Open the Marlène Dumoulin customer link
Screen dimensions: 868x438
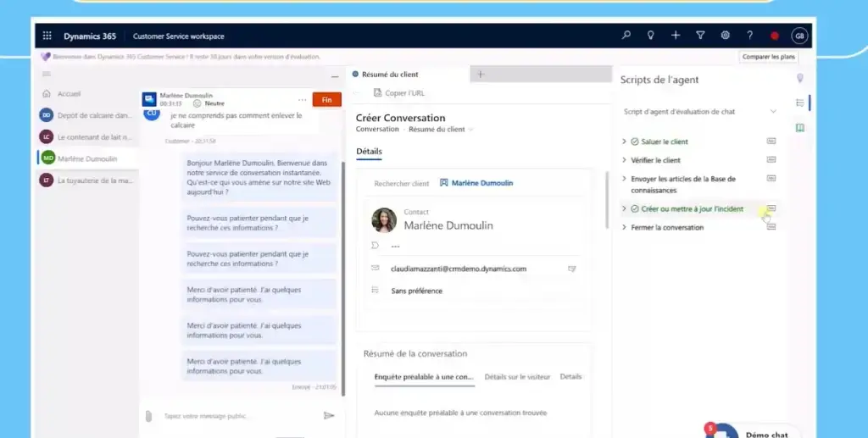[482, 183]
